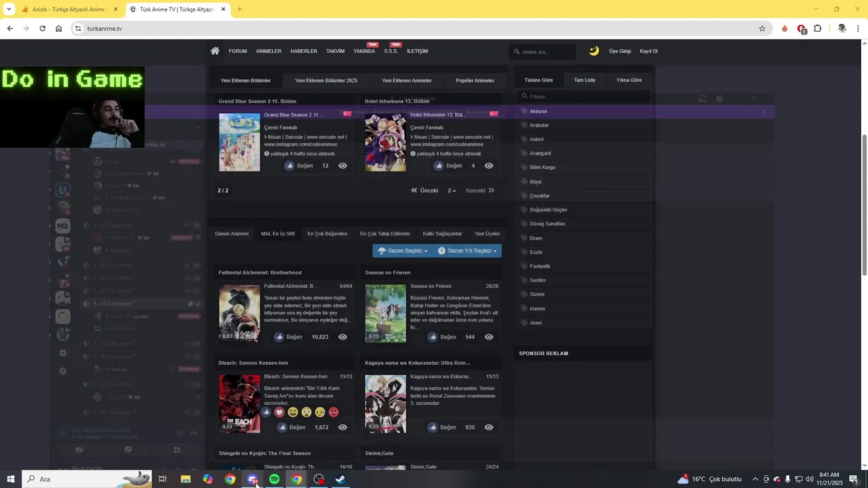The width and height of the screenshot is (868, 488).
Task: Click the Üye Girişi link
Action: [620, 52]
